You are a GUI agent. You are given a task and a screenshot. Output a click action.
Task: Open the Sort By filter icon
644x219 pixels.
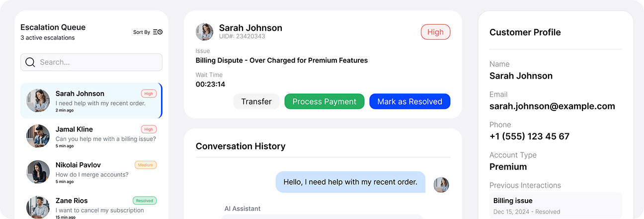pyautogui.click(x=158, y=32)
